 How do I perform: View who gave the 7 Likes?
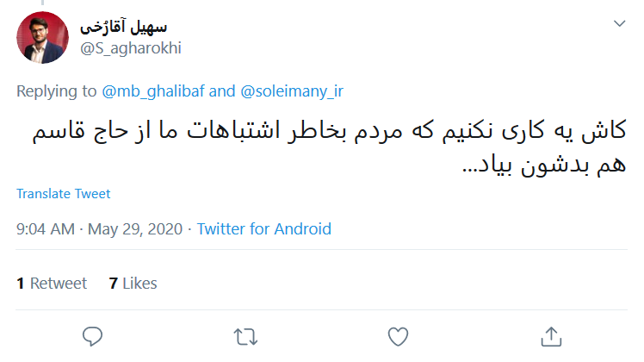click(133, 283)
